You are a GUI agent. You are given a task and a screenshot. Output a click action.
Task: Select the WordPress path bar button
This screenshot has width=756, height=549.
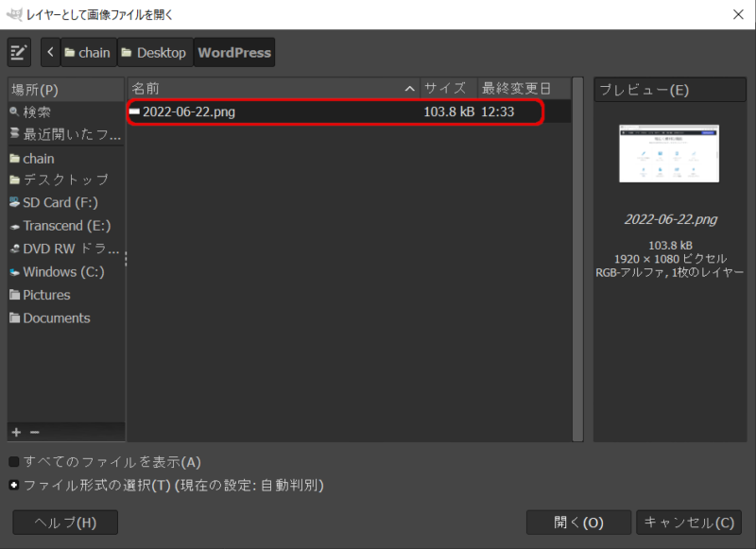point(234,52)
